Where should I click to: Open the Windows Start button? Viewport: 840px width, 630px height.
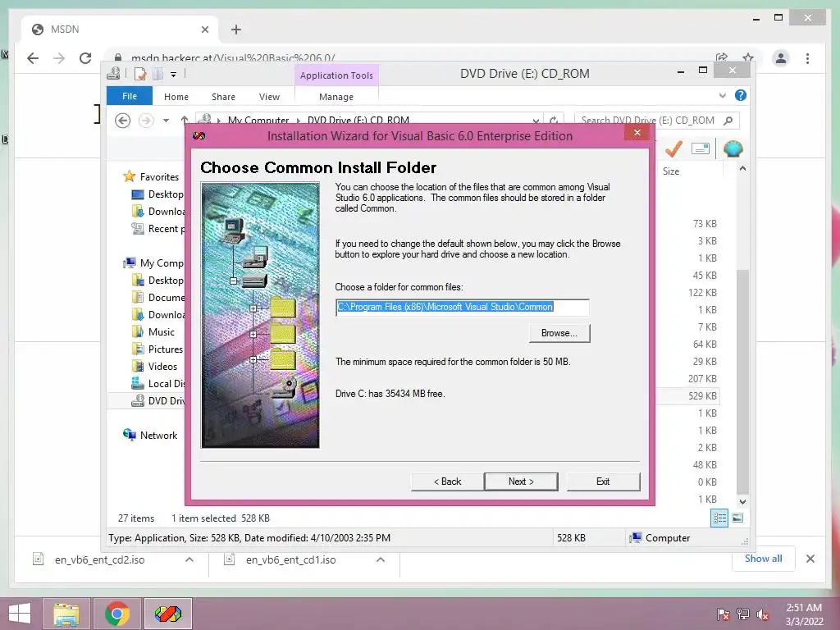(20, 614)
